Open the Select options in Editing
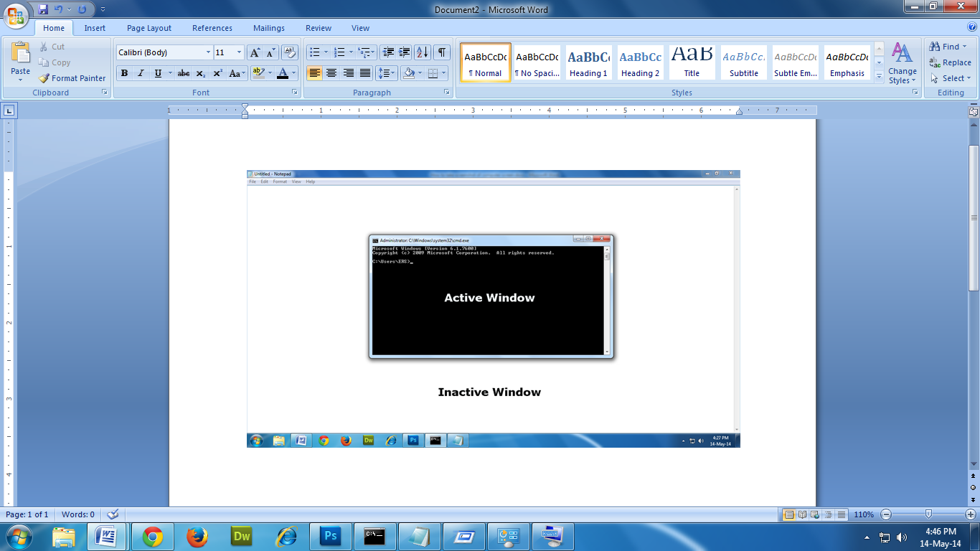Image resolution: width=980 pixels, height=551 pixels. point(951,78)
